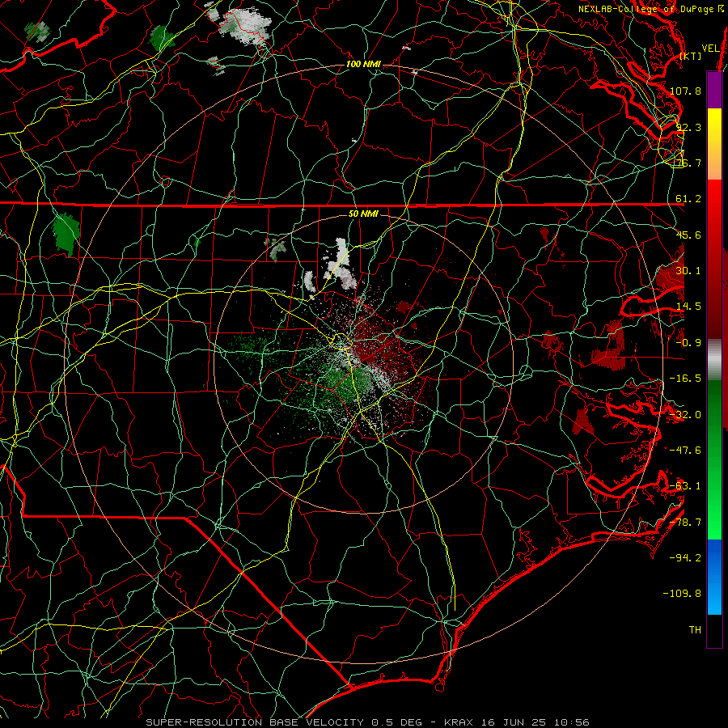The height and width of the screenshot is (728, 728).
Task: Click the large white echo north of radar center
Action: [x=341, y=265]
